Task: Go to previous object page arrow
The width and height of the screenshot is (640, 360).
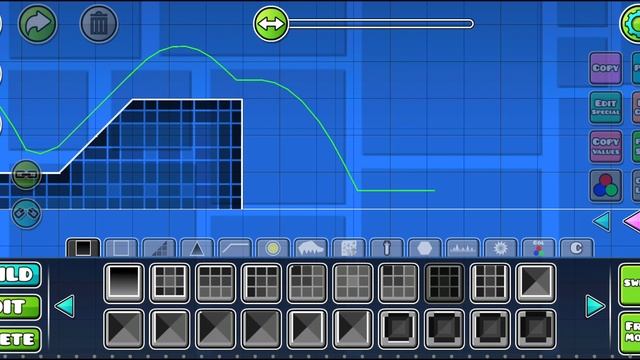Action: (65, 306)
